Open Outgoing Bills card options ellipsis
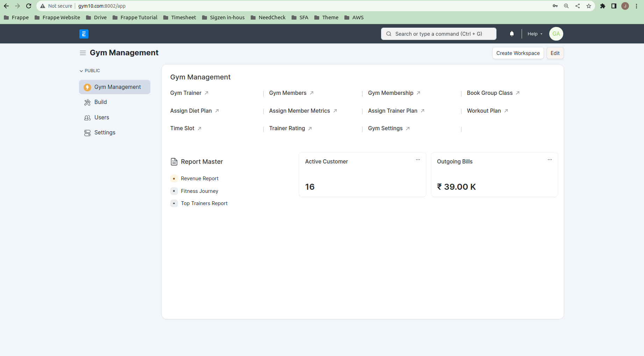The width and height of the screenshot is (644, 356). [550, 160]
